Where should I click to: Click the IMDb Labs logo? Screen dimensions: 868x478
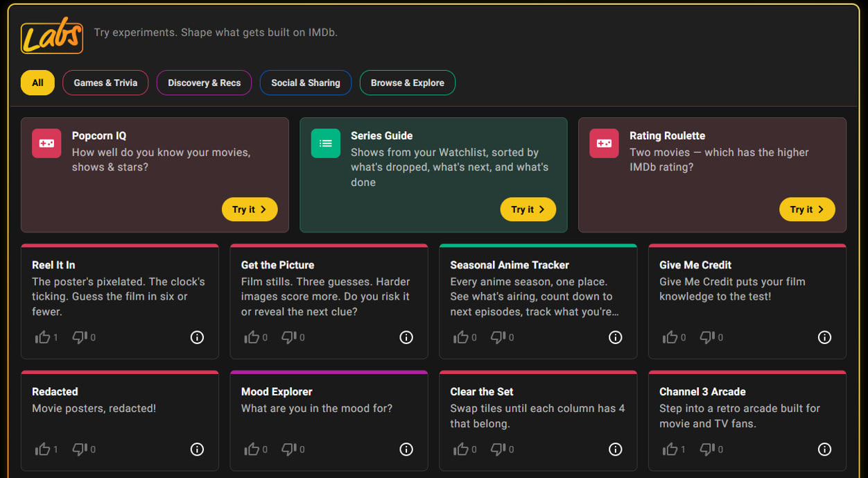pyautogui.click(x=52, y=37)
